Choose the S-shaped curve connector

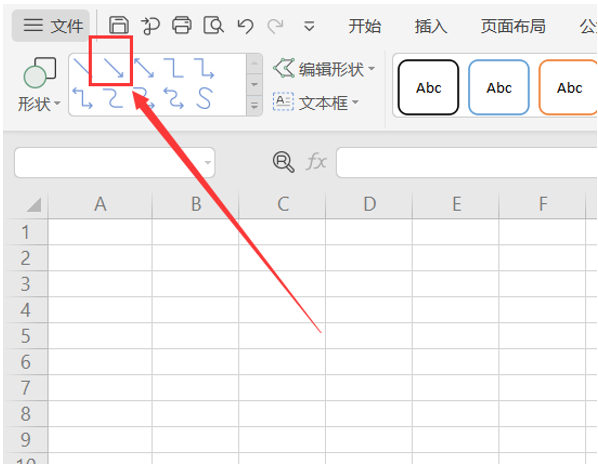point(204,98)
